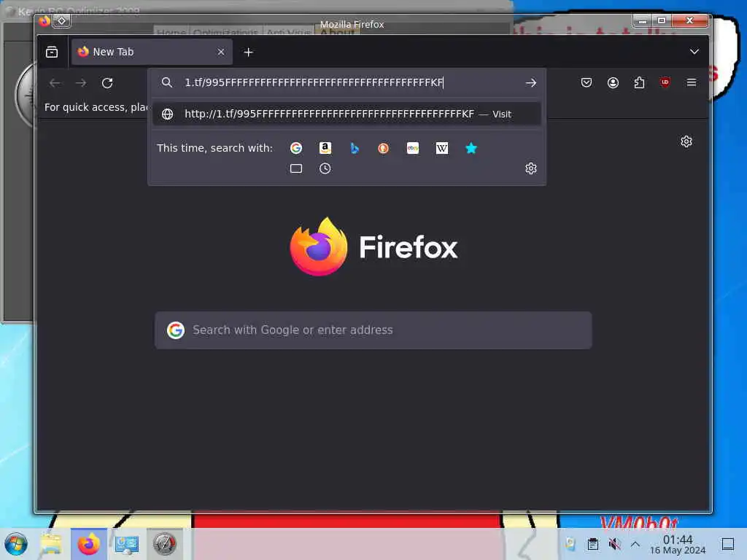Click the show desktop notification button
This screenshot has height=560, width=747.
(727, 544)
